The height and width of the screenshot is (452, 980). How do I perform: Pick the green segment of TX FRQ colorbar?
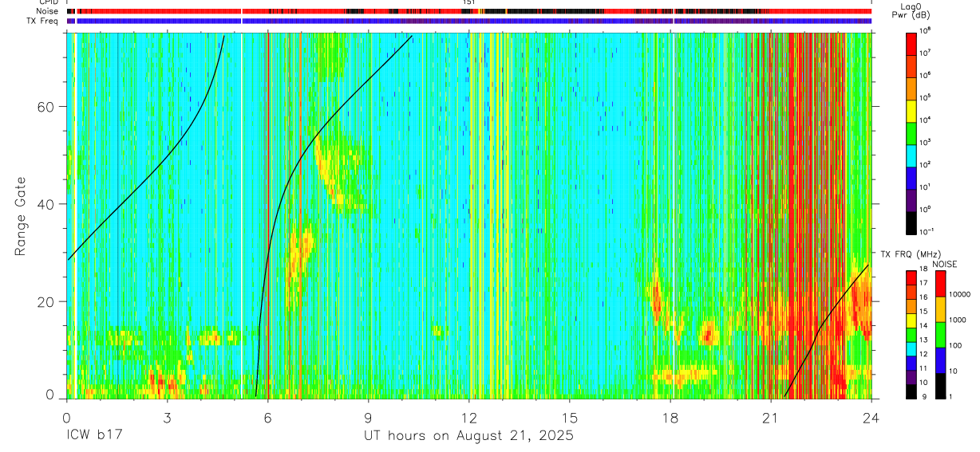tap(910, 334)
